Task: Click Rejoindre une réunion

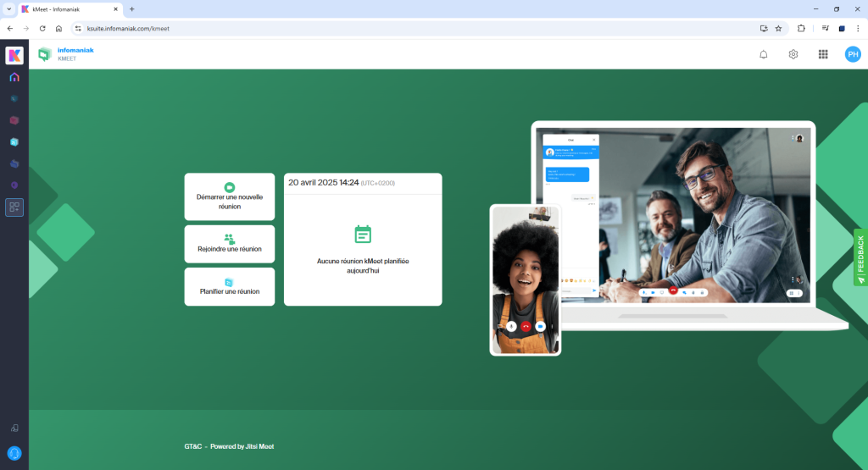Action: click(230, 244)
